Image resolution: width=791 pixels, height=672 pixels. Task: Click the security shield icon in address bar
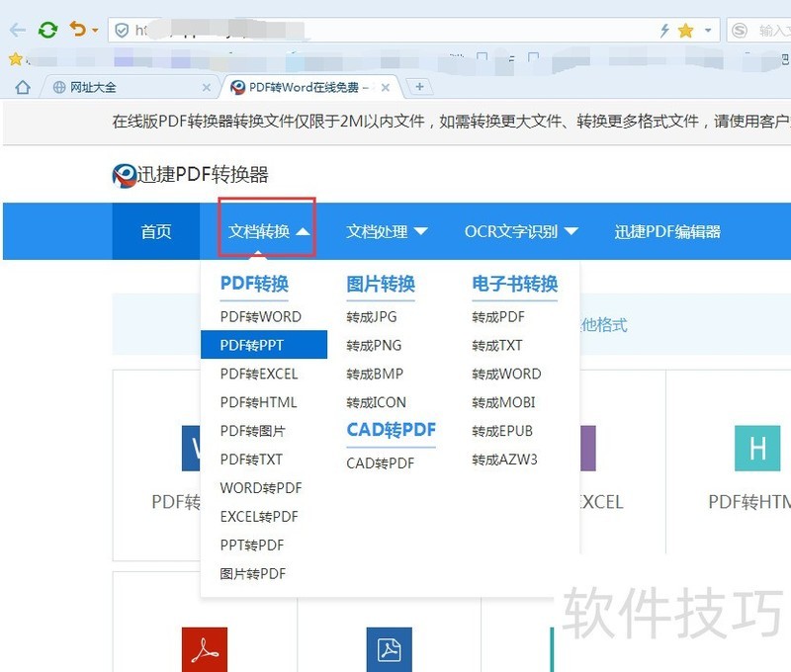coord(122,31)
